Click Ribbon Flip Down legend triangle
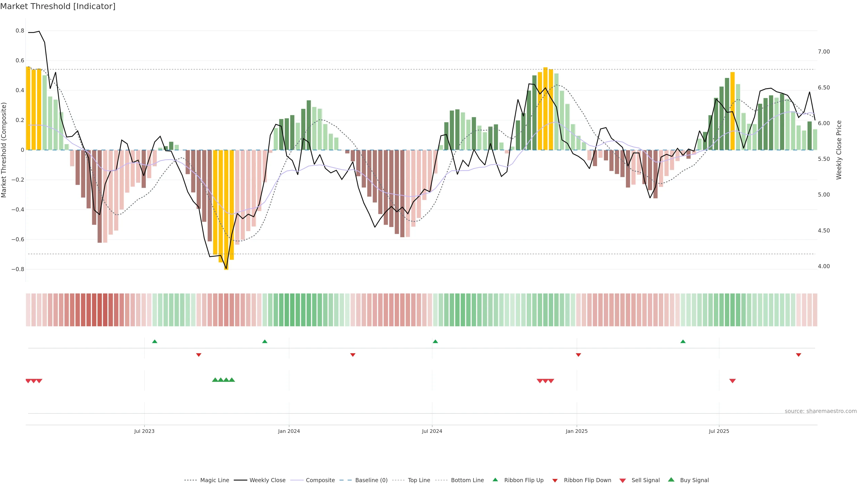The width and height of the screenshot is (868, 488). point(555,480)
